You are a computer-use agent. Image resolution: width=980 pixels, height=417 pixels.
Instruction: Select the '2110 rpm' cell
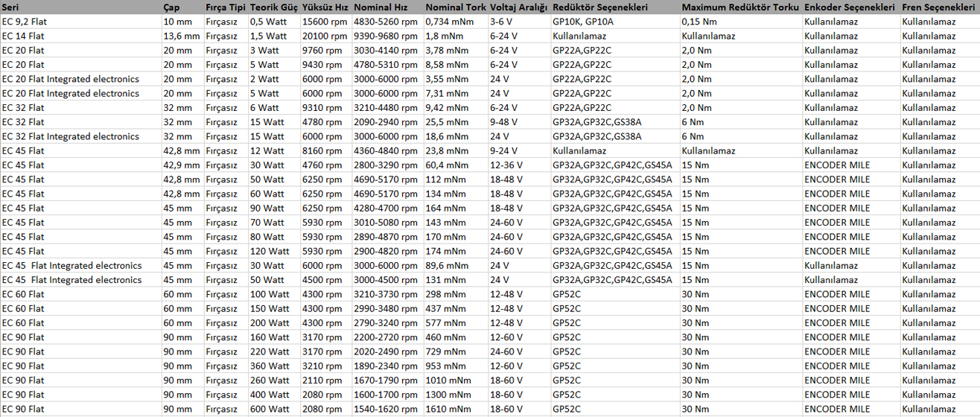point(325,380)
